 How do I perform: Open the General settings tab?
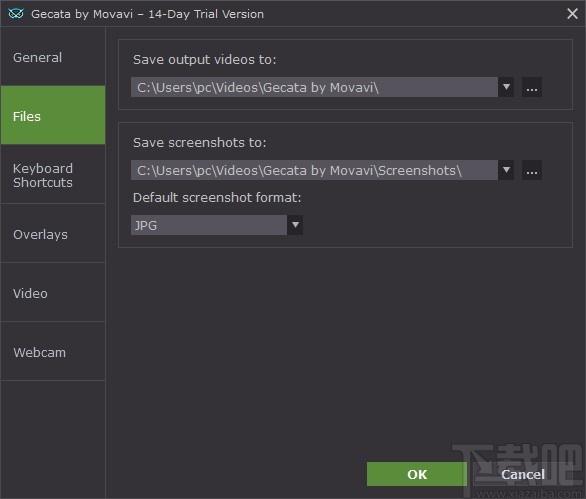[x=53, y=57]
